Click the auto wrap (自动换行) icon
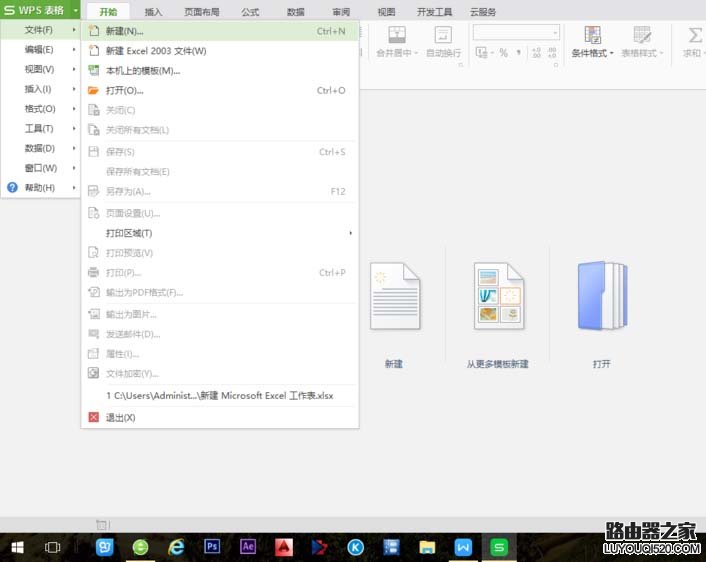706x562 pixels. pyautogui.click(x=443, y=35)
